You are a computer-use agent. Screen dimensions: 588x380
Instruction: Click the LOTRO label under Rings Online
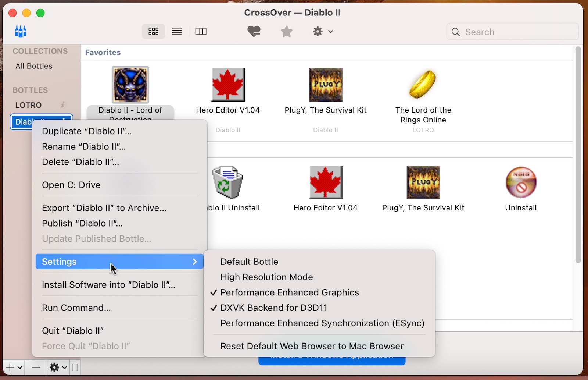pos(423,130)
